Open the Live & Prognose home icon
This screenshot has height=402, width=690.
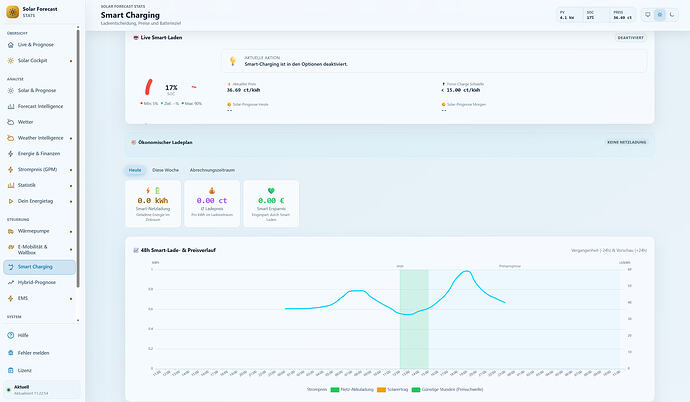point(11,45)
